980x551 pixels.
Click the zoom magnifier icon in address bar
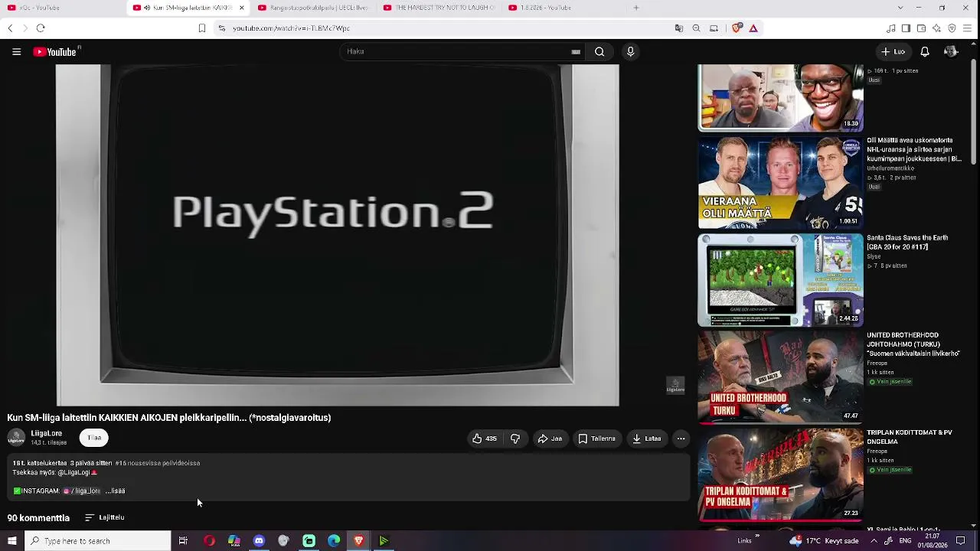click(696, 28)
